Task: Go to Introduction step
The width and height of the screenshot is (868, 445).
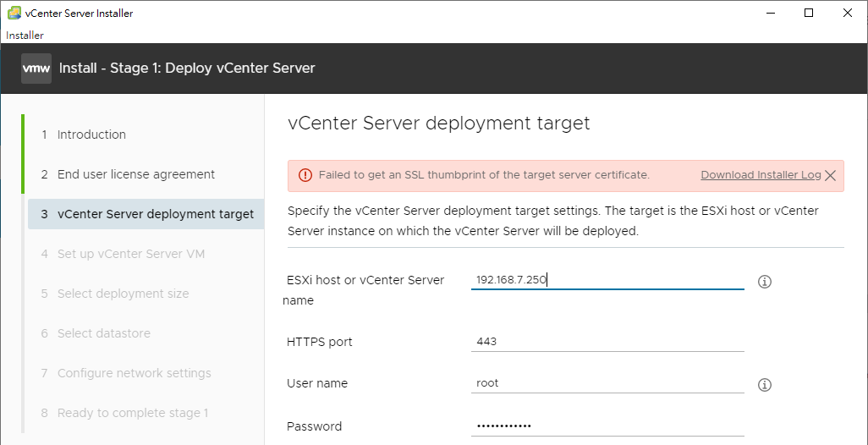Action: (x=91, y=135)
